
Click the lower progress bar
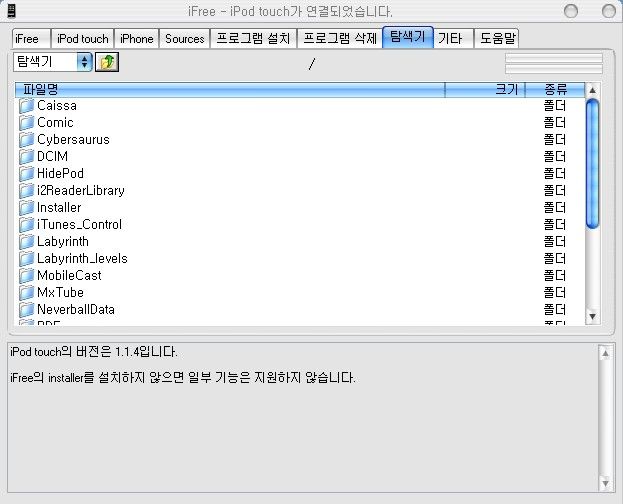click(554, 69)
